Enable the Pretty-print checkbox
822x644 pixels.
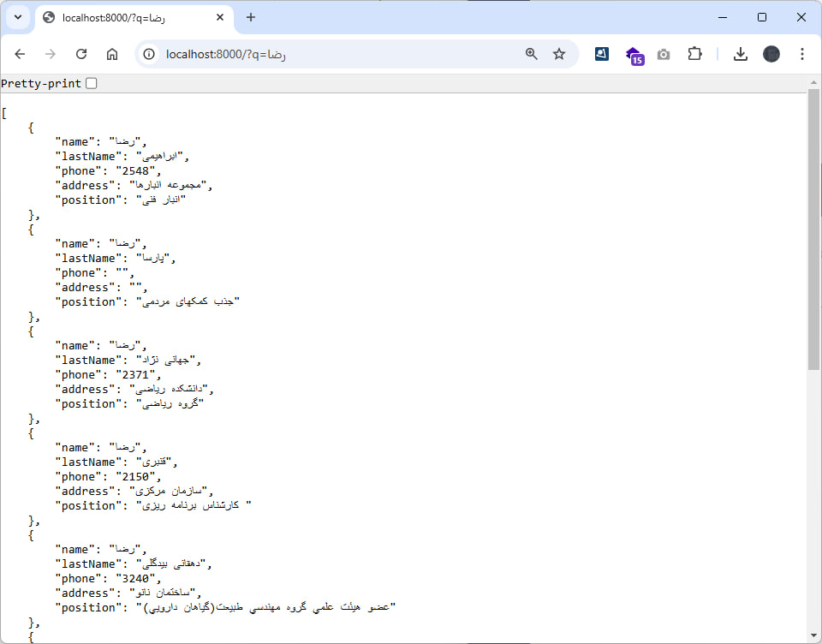pyautogui.click(x=92, y=83)
